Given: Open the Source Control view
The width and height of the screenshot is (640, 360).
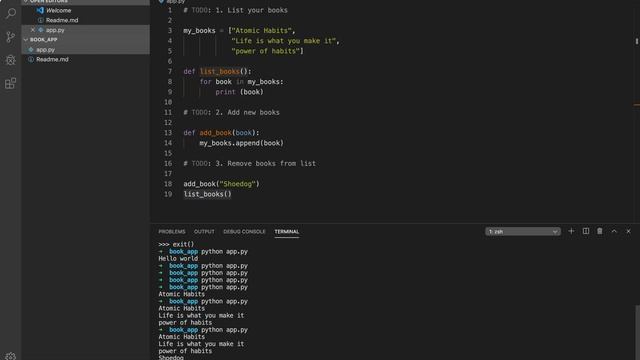Looking at the screenshot, I should pyautogui.click(x=11, y=37).
